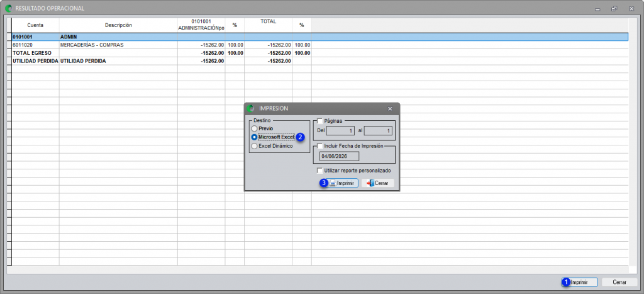Click Cerrar in the IMPRESION dialog
This screenshot has width=644, height=294.
coord(378,183)
